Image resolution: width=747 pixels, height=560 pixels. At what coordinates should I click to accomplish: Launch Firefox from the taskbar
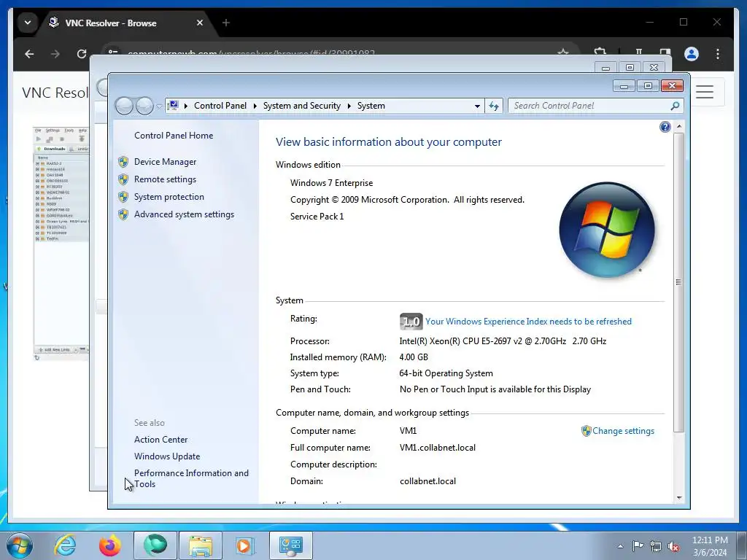coord(110,545)
